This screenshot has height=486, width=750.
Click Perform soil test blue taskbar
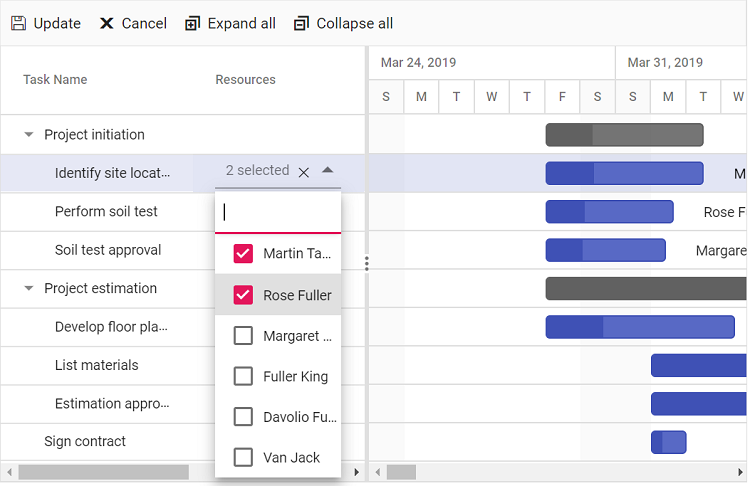click(x=609, y=211)
